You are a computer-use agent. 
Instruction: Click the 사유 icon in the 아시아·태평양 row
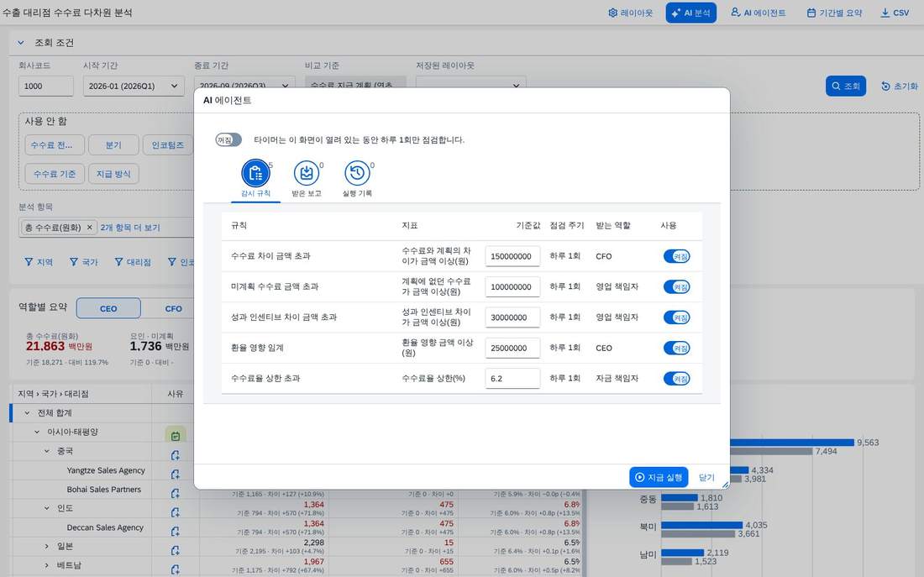(175, 436)
